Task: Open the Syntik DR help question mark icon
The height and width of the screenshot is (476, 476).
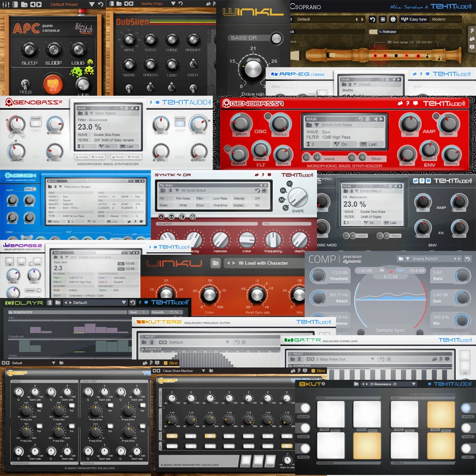Action: tap(263, 175)
